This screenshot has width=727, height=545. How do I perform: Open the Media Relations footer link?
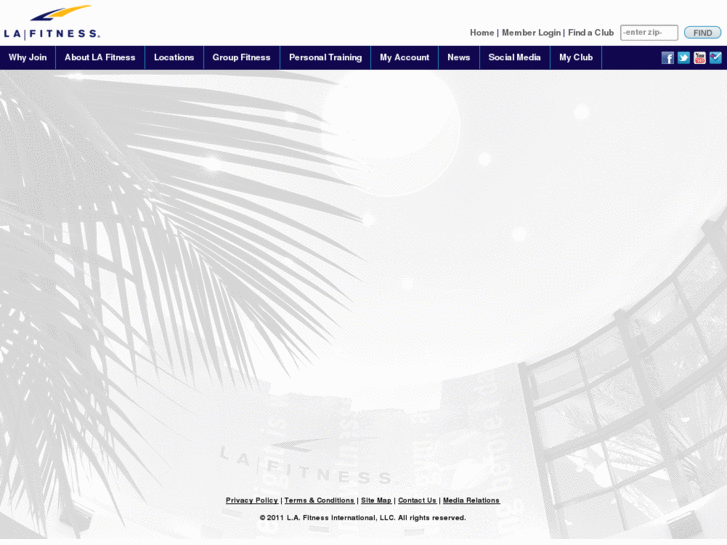pyautogui.click(x=471, y=500)
